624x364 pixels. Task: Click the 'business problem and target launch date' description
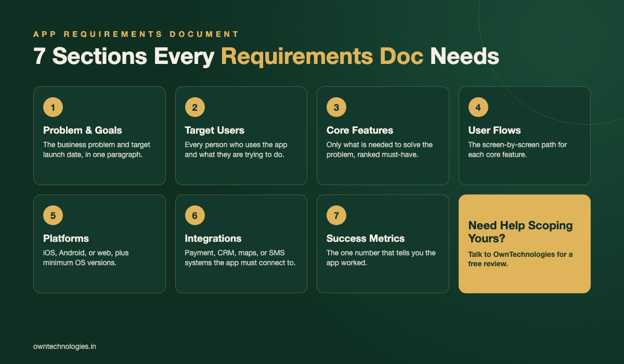click(97, 149)
